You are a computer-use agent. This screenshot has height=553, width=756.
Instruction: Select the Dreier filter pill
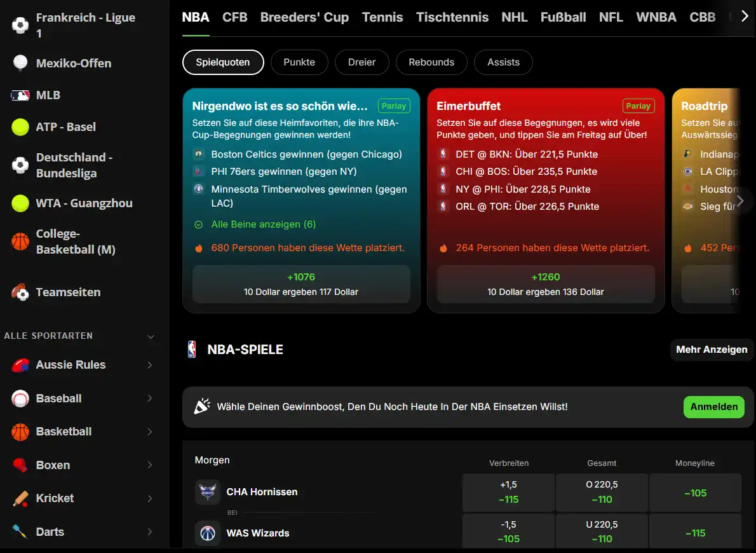pyautogui.click(x=361, y=62)
